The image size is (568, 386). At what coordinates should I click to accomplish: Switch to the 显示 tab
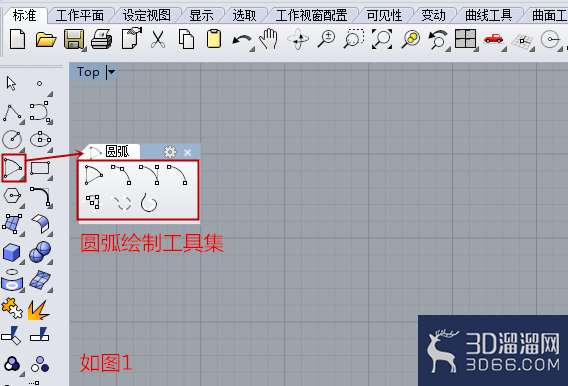tap(201, 16)
